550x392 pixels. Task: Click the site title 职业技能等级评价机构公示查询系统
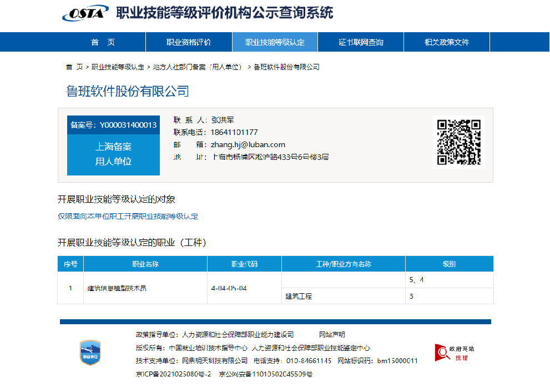click(224, 13)
